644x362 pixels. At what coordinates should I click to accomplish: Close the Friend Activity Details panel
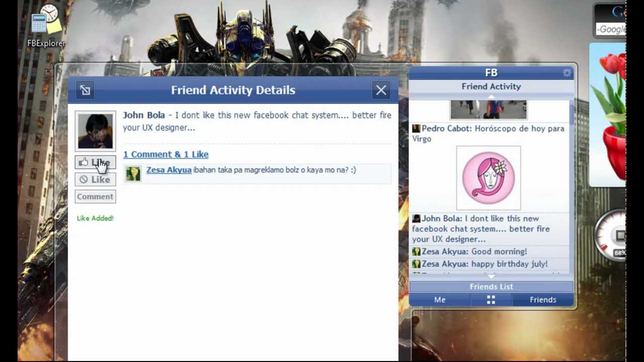[381, 90]
